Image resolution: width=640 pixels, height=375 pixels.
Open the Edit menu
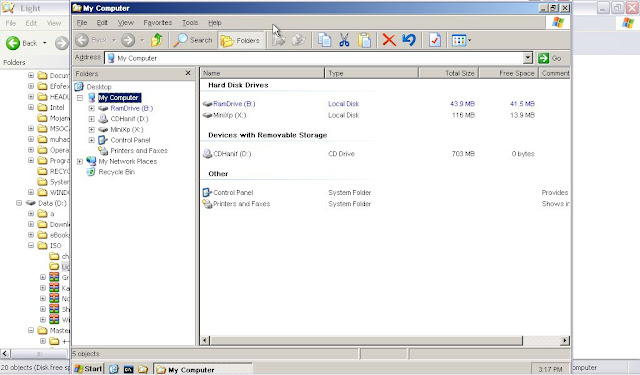[102, 23]
